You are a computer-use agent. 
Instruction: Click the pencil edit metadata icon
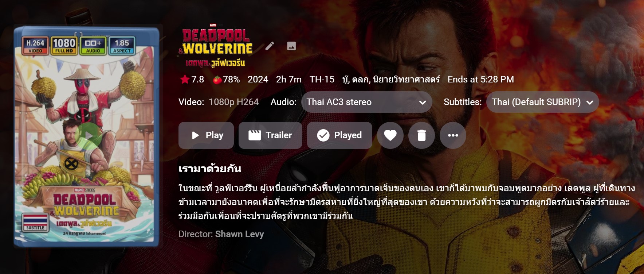pos(270,46)
